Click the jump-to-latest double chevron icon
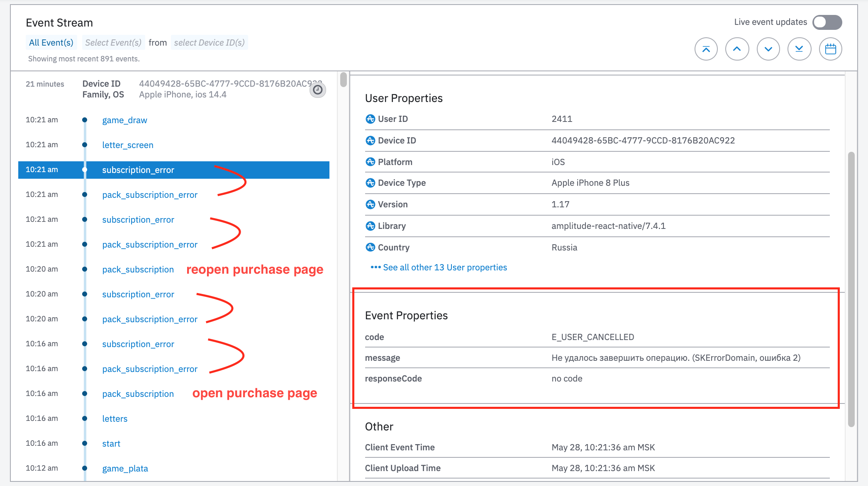868x486 pixels. pyautogui.click(x=799, y=49)
